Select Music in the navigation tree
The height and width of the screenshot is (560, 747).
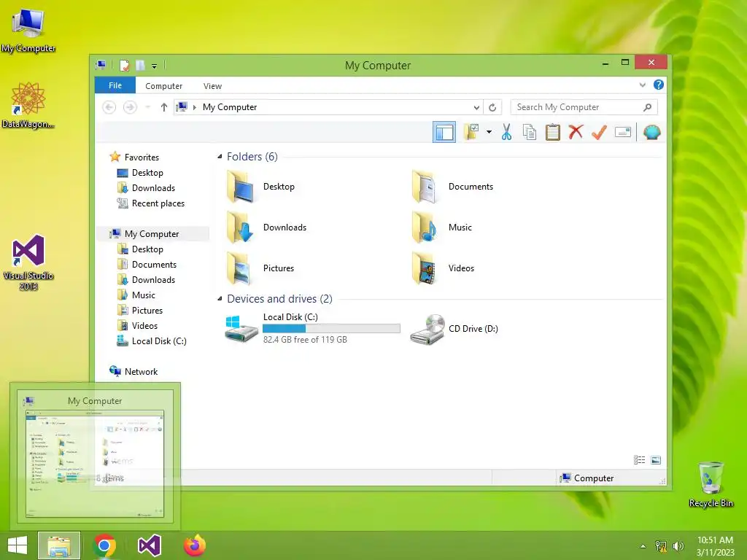pyautogui.click(x=136, y=295)
